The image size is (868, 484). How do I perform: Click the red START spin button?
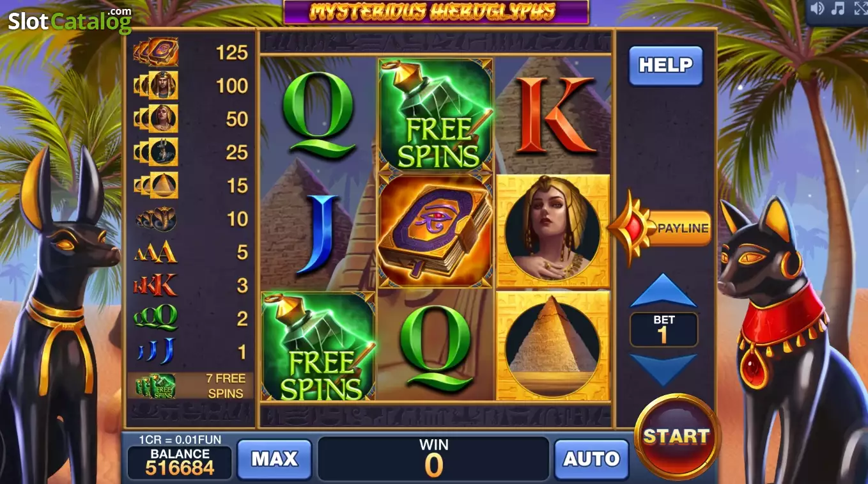tap(677, 437)
